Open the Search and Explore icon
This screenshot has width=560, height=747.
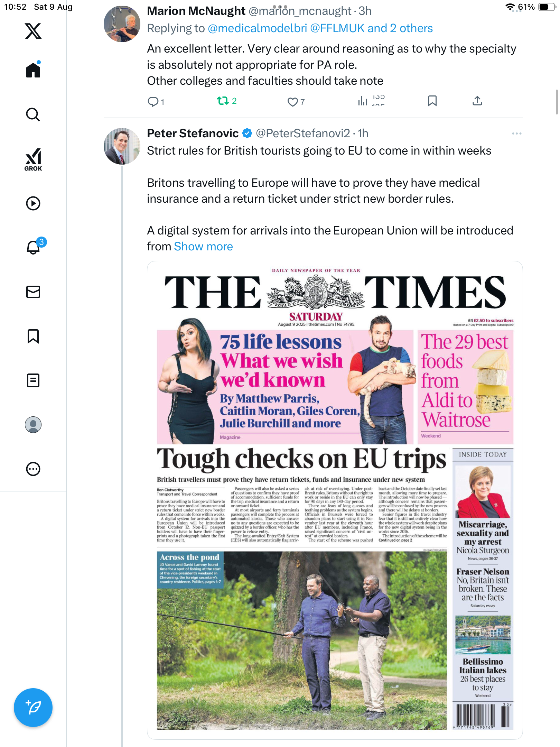coord(33,114)
